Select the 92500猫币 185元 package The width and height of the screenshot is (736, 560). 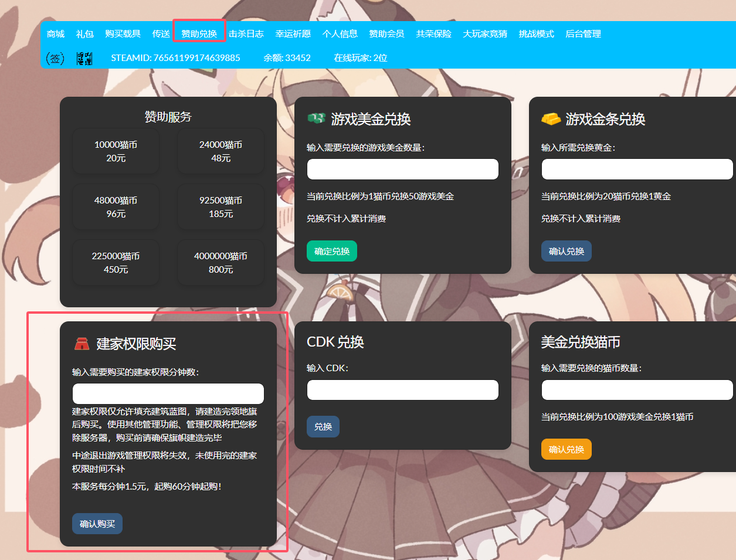221,207
